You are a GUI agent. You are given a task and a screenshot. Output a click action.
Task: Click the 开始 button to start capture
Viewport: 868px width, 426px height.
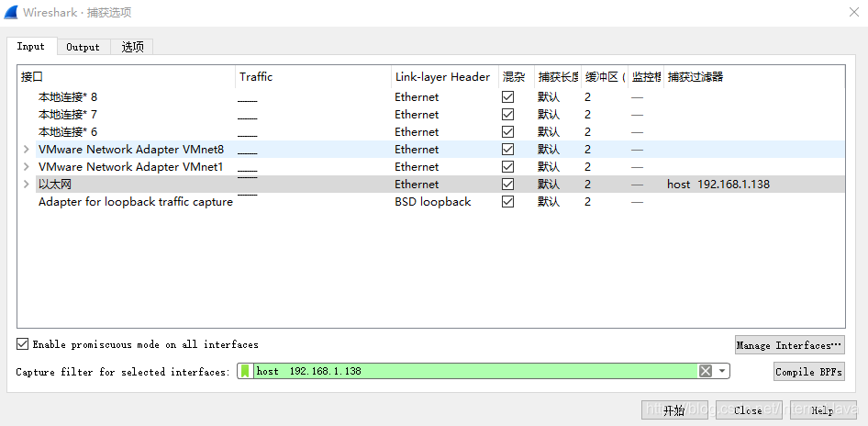click(x=674, y=410)
